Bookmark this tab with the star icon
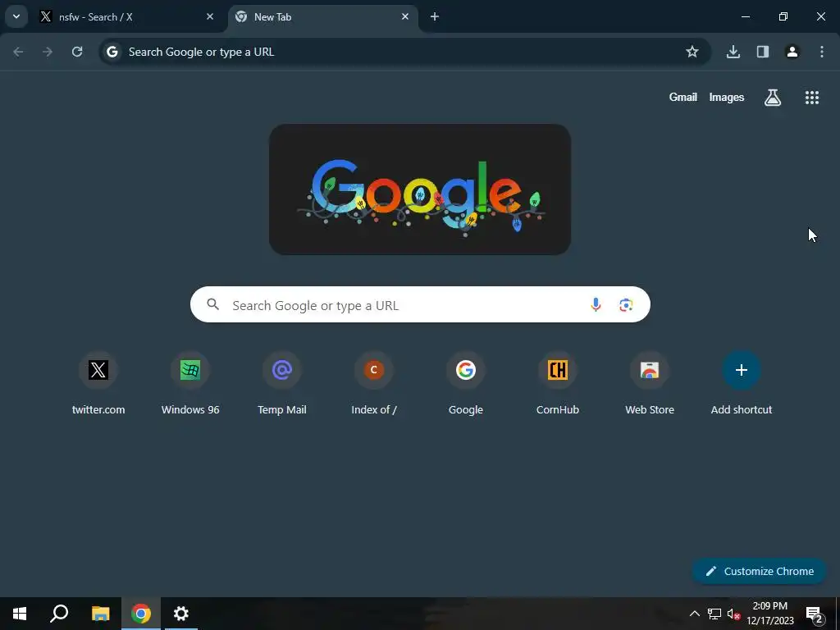840x630 pixels. tap(692, 52)
